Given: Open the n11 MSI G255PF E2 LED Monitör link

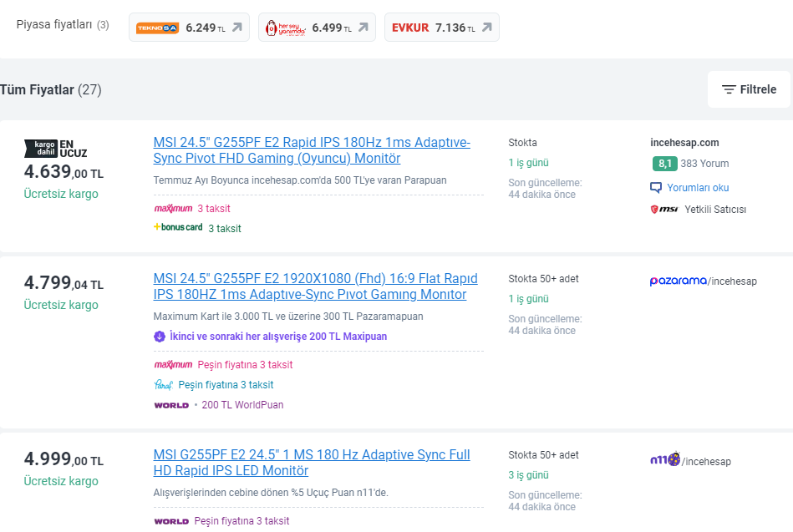Looking at the screenshot, I should pyautogui.click(x=312, y=462).
